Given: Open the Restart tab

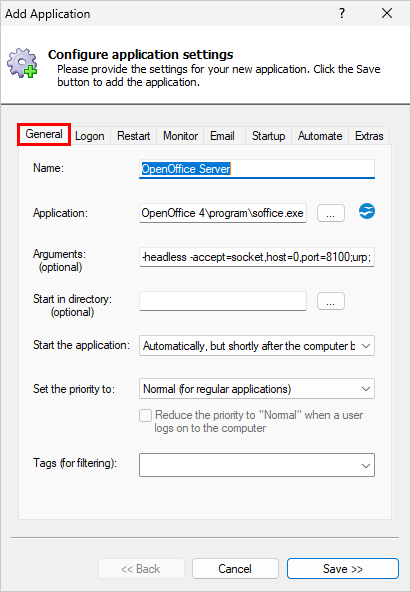Looking at the screenshot, I should (134, 136).
